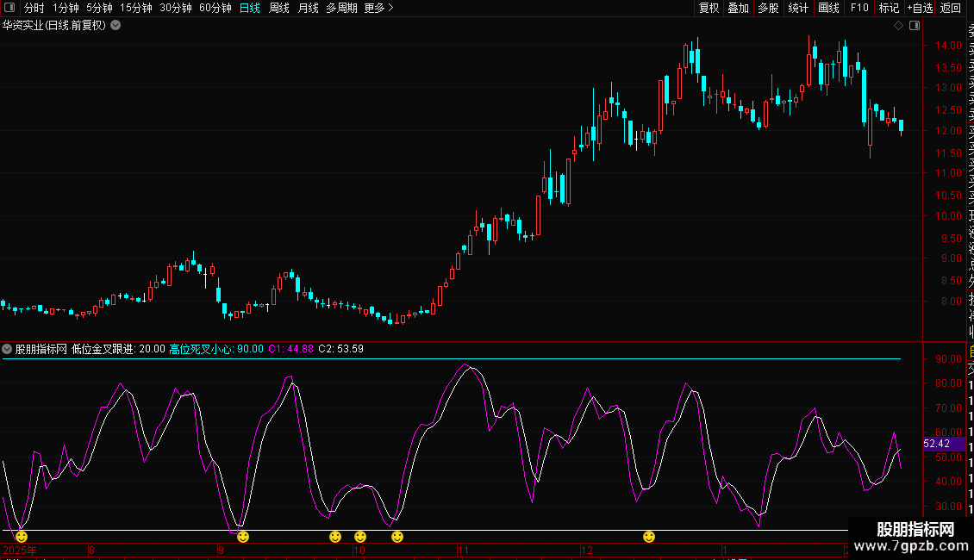This screenshot has width=974, height=560.
Task: Click the first smiley signal near 2025年
Action: [x=22, y=537]
